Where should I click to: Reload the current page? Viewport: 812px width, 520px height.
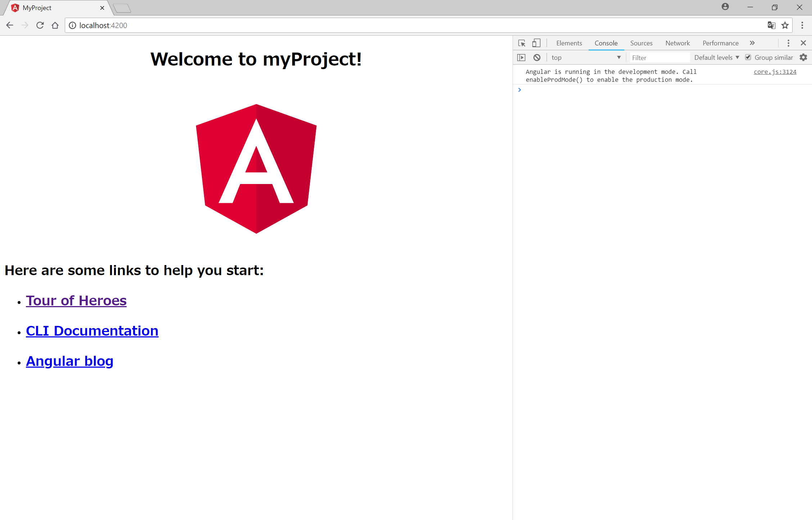[x=40, y=25]
